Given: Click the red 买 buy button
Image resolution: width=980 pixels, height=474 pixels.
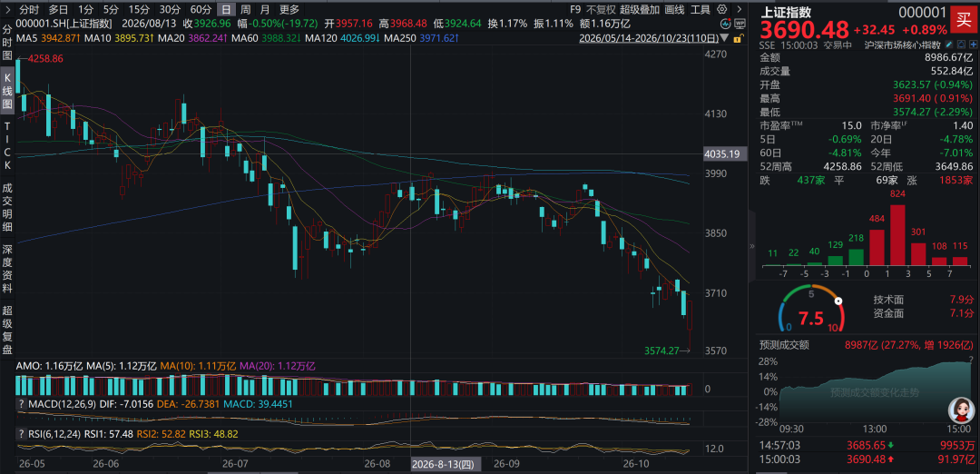Looking at the screenshot, I should pyautogui.click(x=962, y=19).
